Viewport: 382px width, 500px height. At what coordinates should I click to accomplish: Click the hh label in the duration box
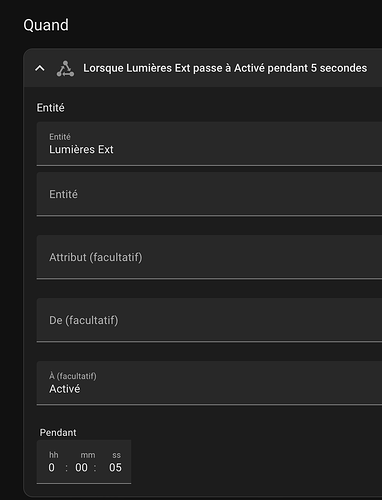(x=54, y=455)
